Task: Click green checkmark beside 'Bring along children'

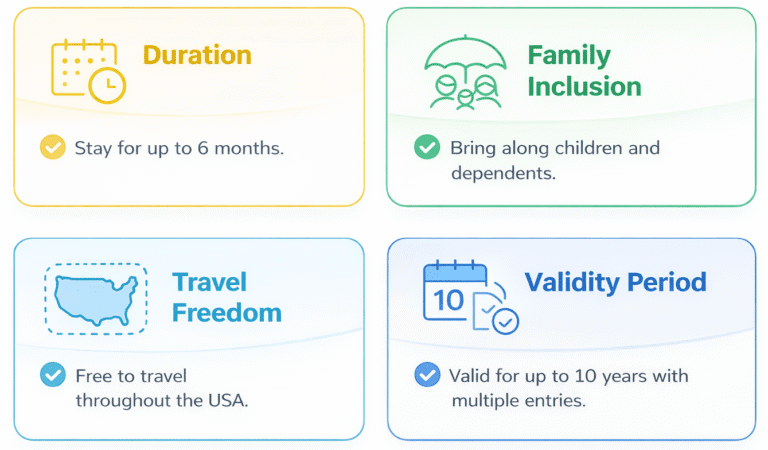Action: click(426, 148)
